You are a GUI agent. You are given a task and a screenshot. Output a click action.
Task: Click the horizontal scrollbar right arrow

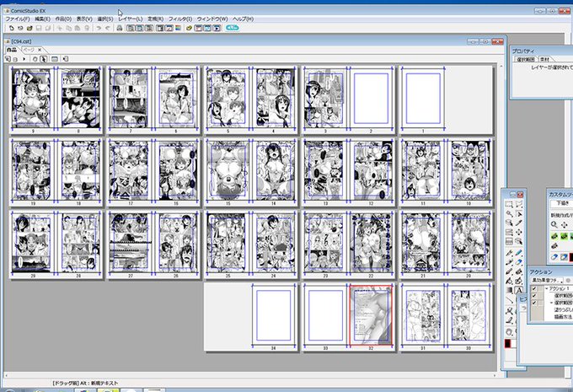495,375
